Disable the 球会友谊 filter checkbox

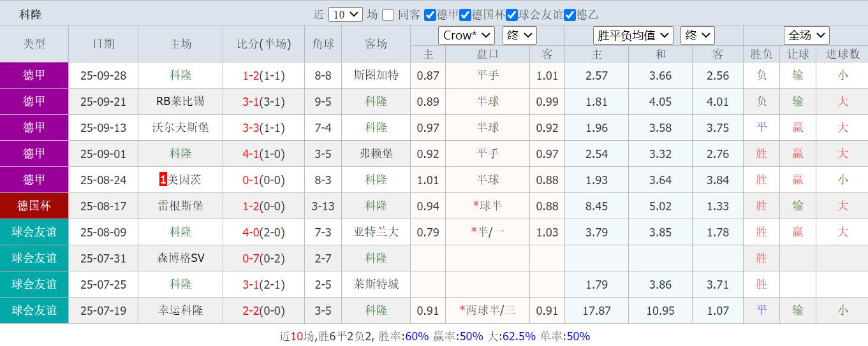[x=511, y=15]
